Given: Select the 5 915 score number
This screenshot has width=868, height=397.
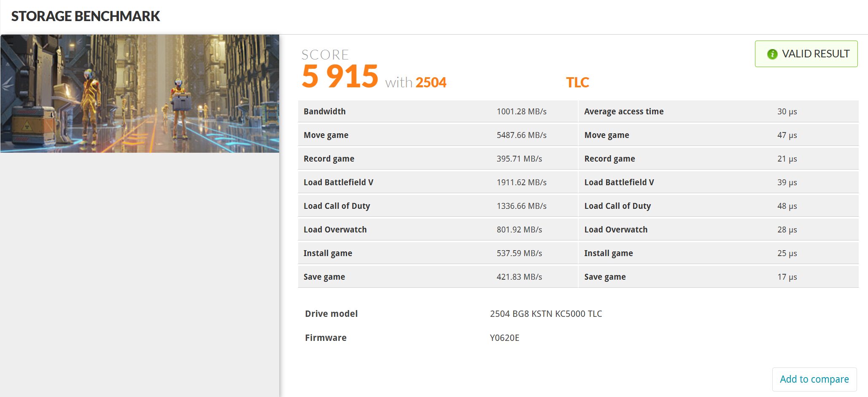Looking at the screenshot, I should pyautogui.click(x=340, y=76).
